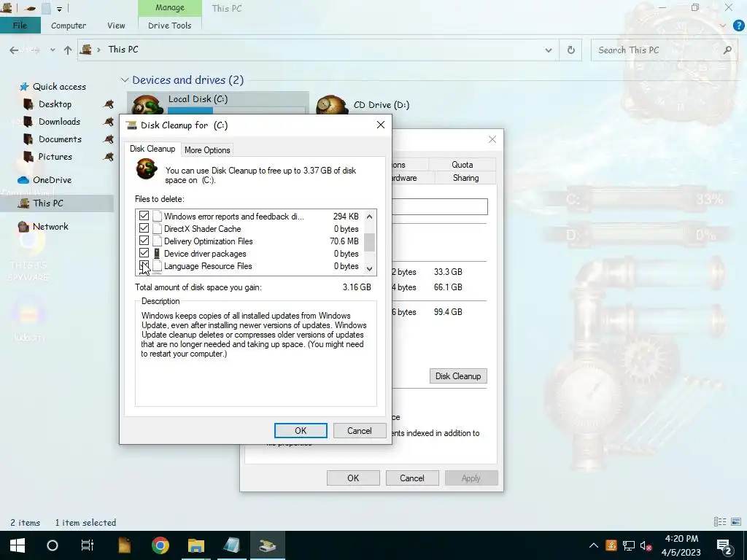Viewport: 747px width, 560px height.
Task: Open Cortana search circle
Action: 53,545
